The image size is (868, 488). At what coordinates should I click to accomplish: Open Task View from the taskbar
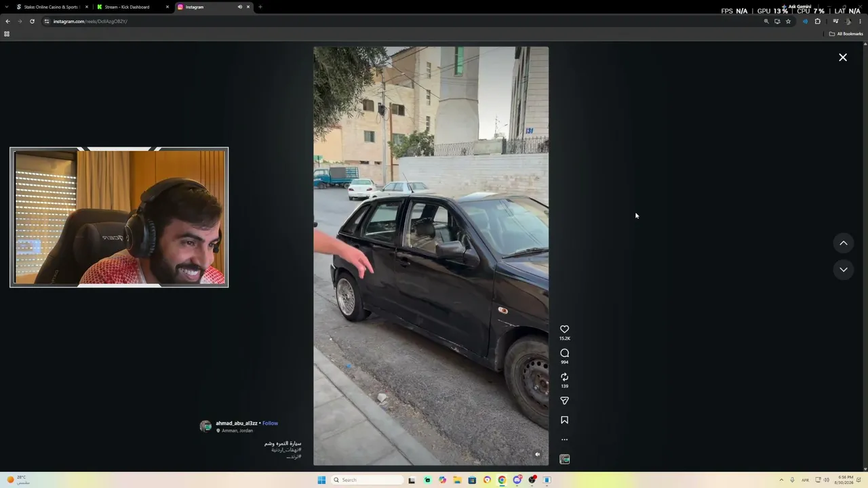pyautogui.click(x=412, y=480)
